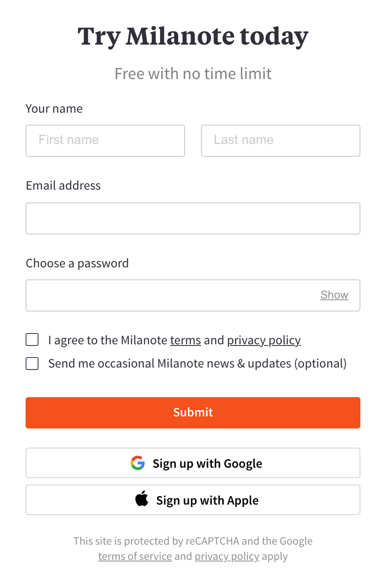Choose Sign up with Apple

tap(193, 500)
